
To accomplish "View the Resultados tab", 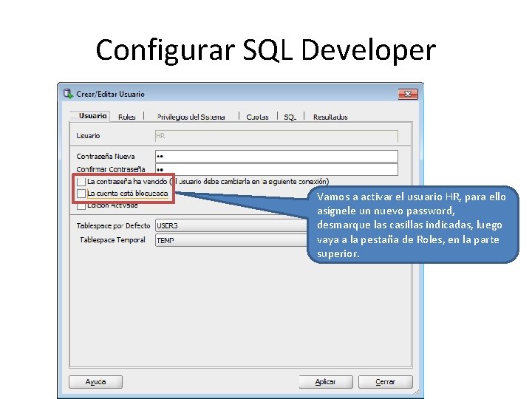I will tap(330, 117).
